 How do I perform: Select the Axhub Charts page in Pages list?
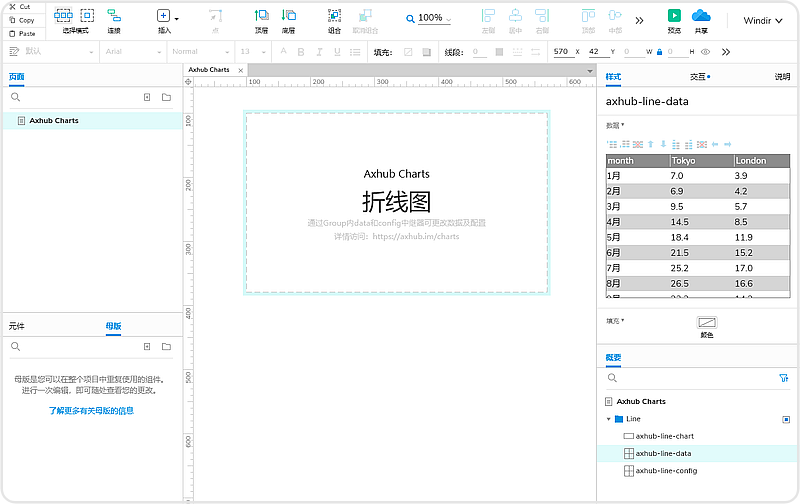click(x=93, y=120)
